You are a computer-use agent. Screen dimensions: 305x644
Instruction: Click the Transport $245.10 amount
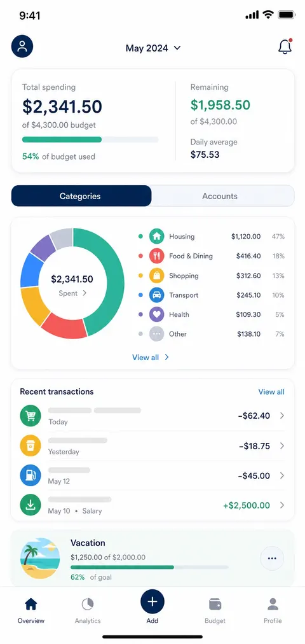[248, 295]
